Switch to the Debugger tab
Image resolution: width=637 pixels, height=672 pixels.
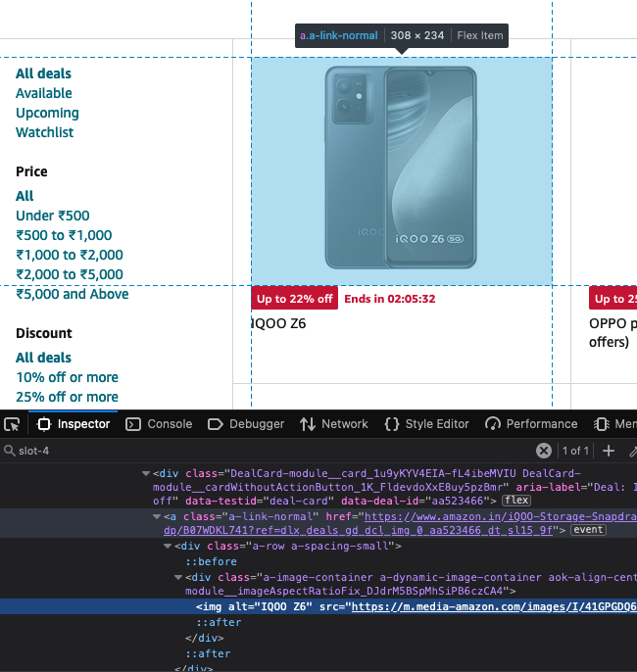pos(246,424)
